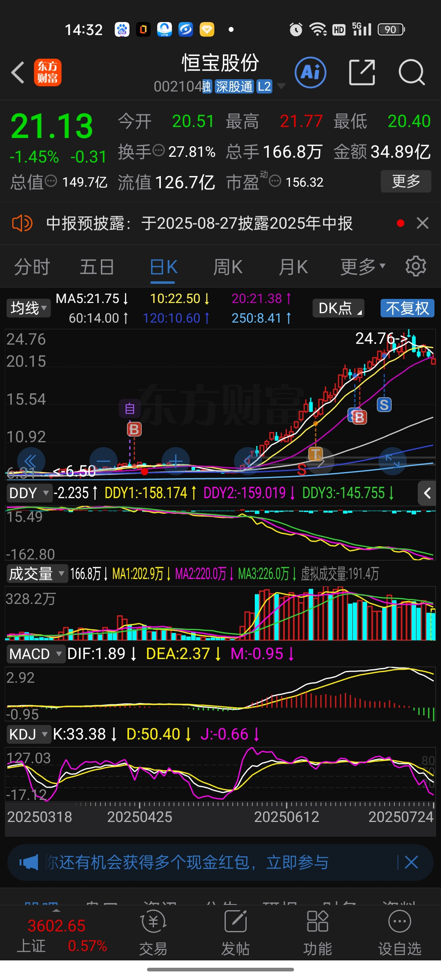This screenshot has height=980, width=441.
Task: Open the 中报预披露 announcement text
Action: tap(199, 223)
